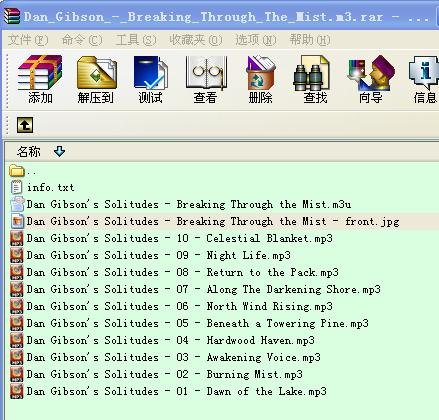Click the 添加 (Add) toolbar icon
Screen dimensions: 439x420
40,73
